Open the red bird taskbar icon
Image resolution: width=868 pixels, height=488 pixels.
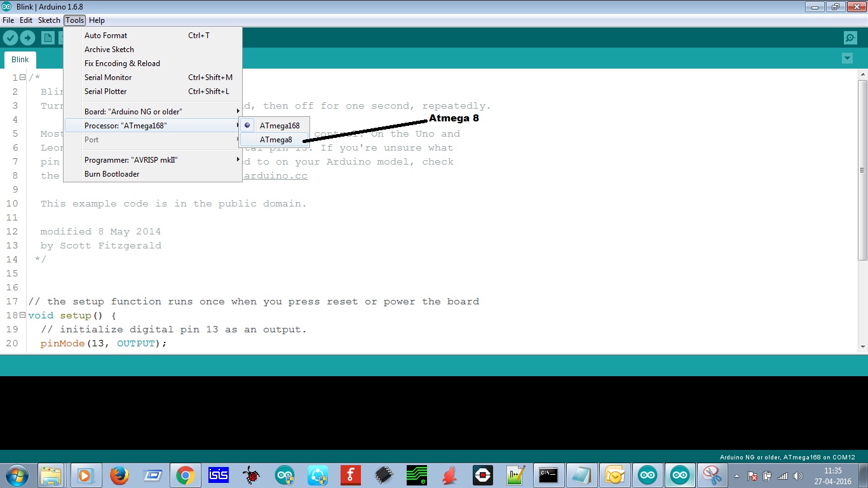[450, 475]
